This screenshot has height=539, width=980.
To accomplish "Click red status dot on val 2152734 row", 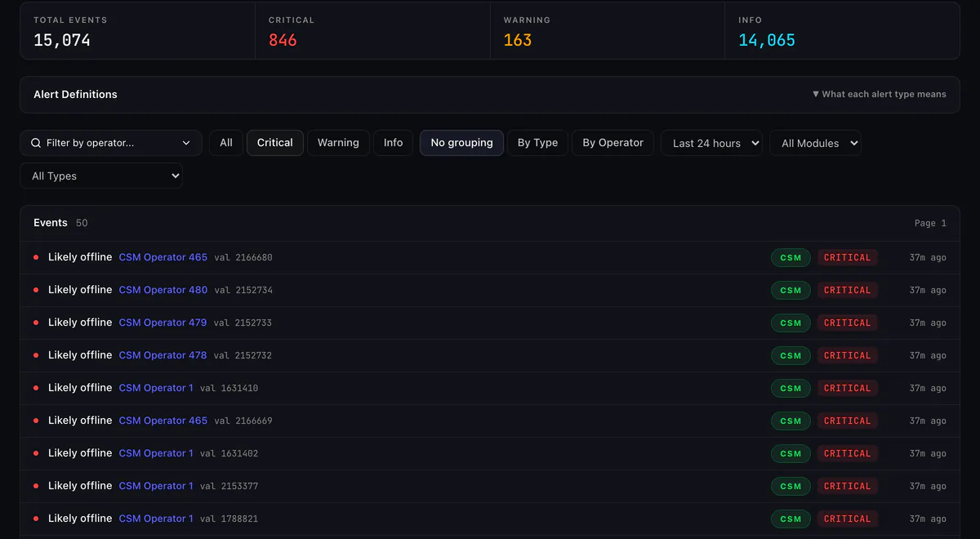I will [x=36, y=290].
